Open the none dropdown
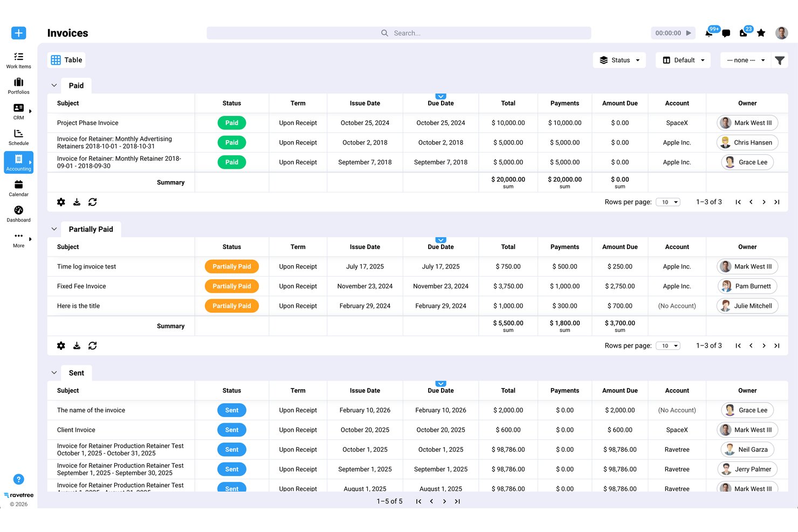Viewport: 798px width, 532px height. click(x=746, y=60)
